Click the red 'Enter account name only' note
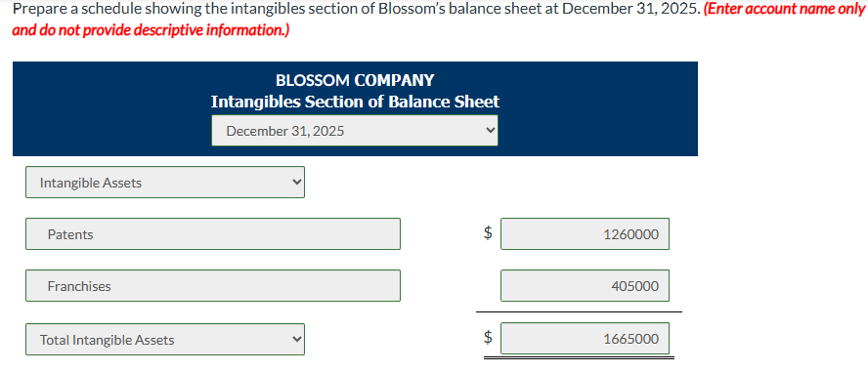 click(x=783, y=10)
